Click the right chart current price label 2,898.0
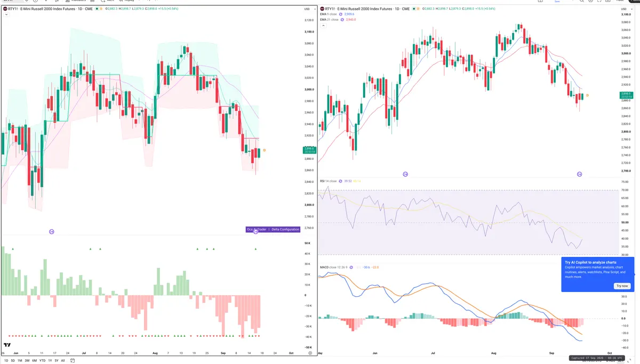 pyautogui.click(x=627, y=95)
